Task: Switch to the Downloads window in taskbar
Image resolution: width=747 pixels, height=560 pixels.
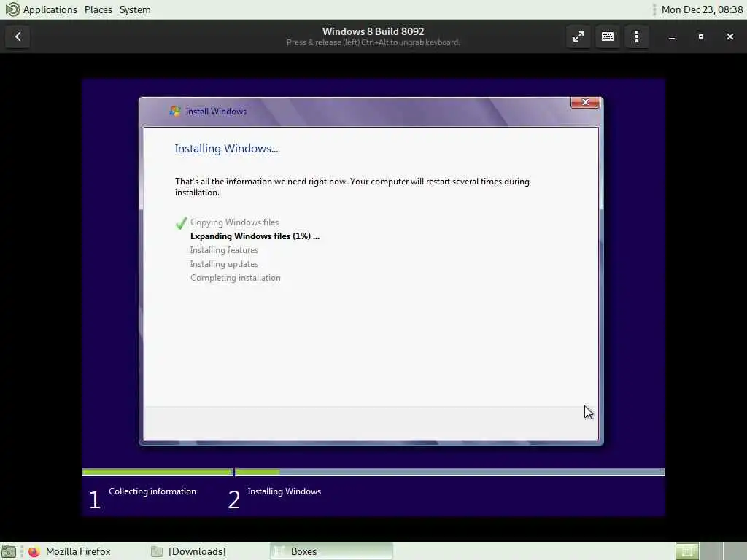Action: click(x=189, y=551)
